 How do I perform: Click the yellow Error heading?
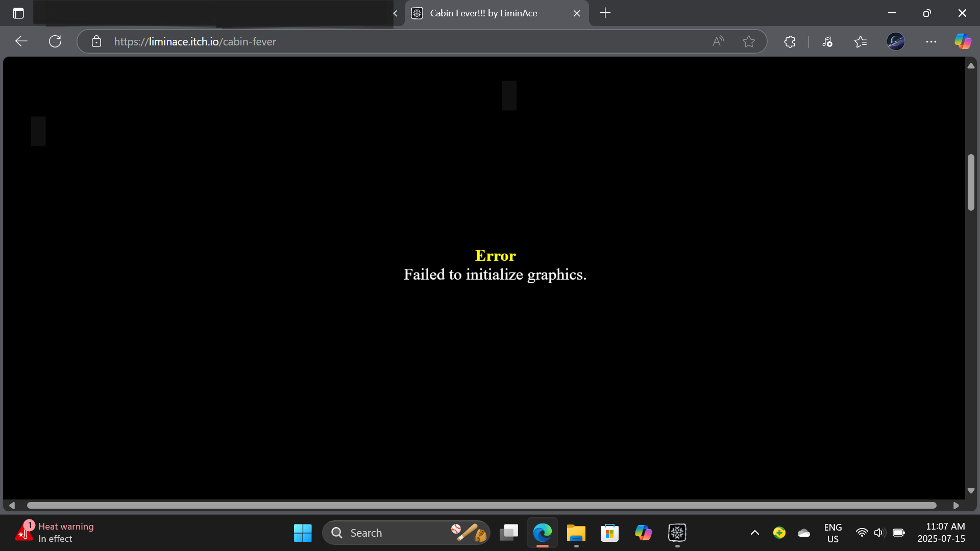click(x=495, y=255)
